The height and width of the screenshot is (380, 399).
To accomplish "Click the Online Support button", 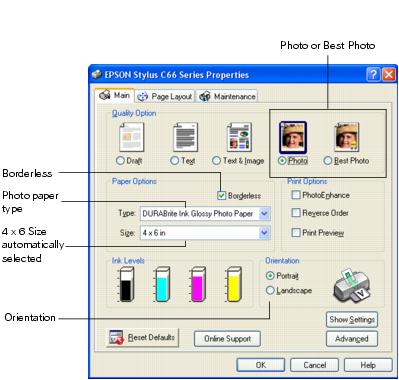I will tap(227, 339).
